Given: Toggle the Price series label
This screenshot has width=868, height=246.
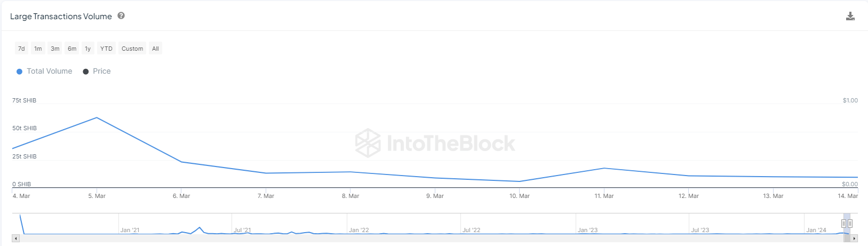Looking at the screenshot, I should tap(102, 71).
